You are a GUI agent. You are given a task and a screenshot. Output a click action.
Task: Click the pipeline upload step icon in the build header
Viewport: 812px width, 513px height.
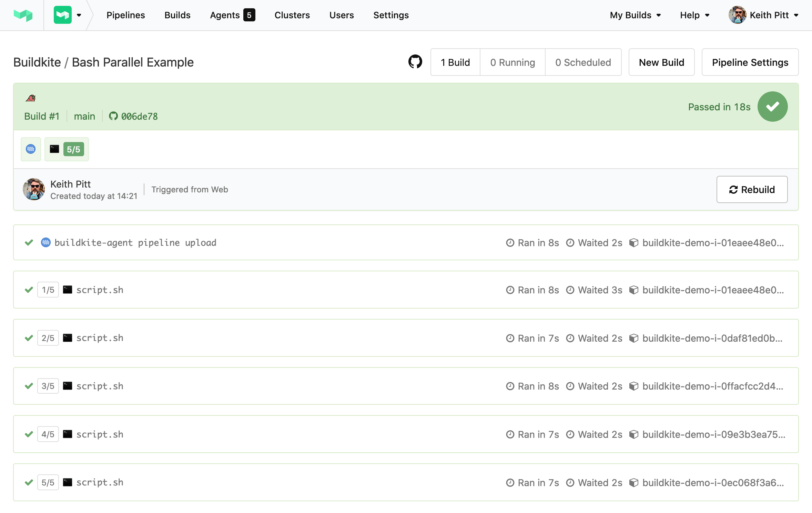point(31,149)
